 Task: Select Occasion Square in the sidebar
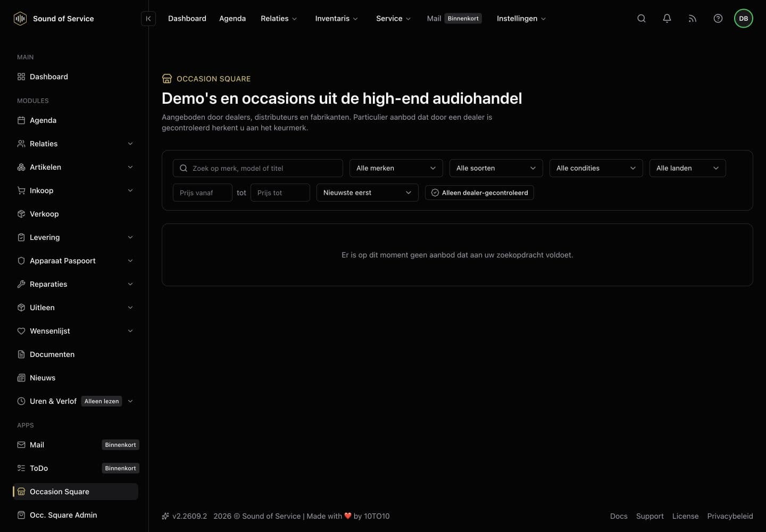point(76,492)
